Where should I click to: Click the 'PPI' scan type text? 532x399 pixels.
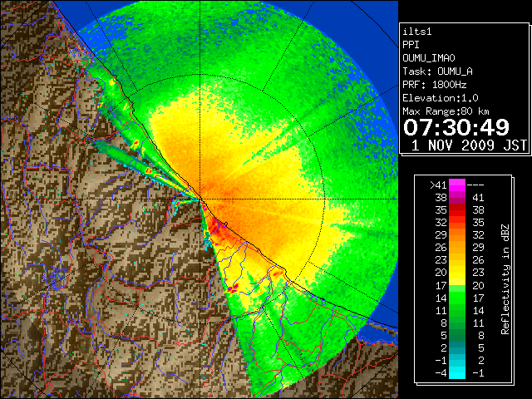(411, 45)
